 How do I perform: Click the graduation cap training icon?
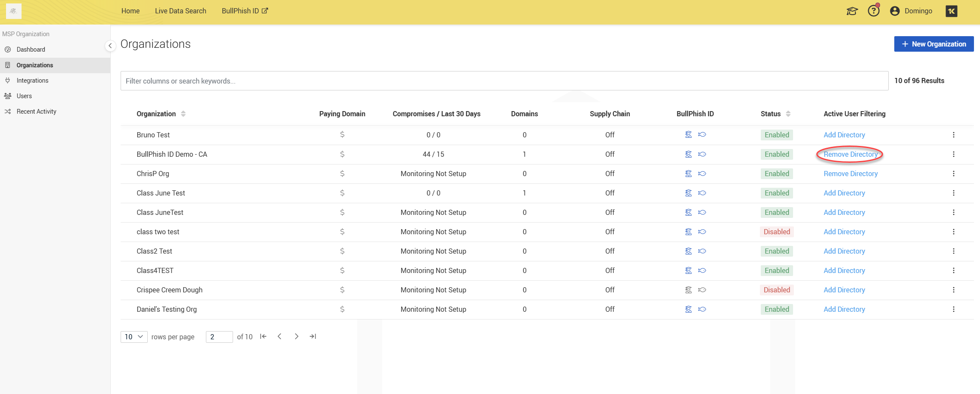(x=852, y=11)
